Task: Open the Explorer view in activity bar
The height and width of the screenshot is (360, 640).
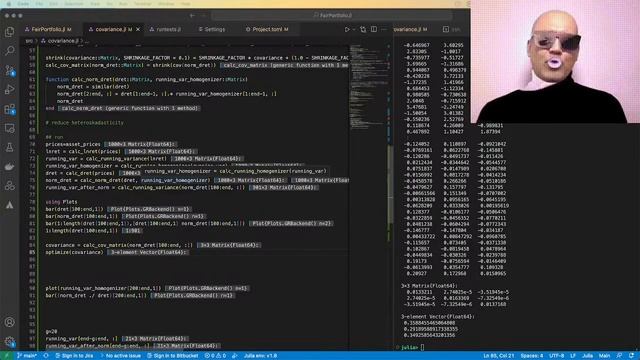Action: click(x=9, y=32)
